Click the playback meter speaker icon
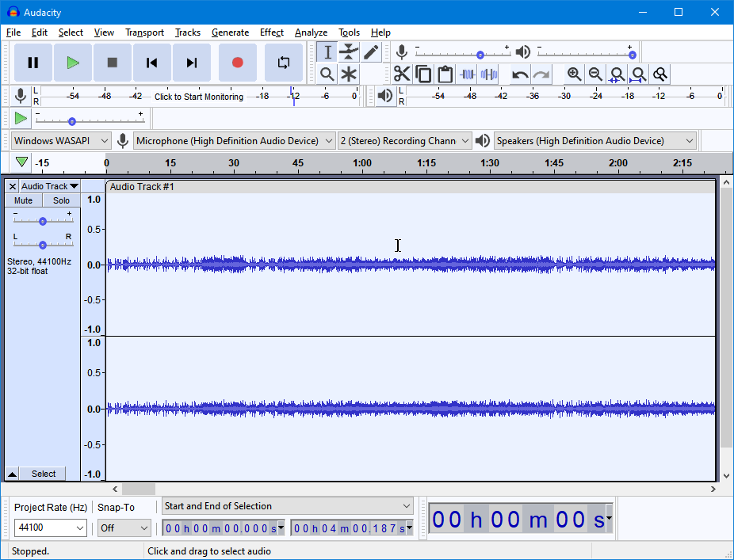734x560 pixels. [x=384, y=96]
